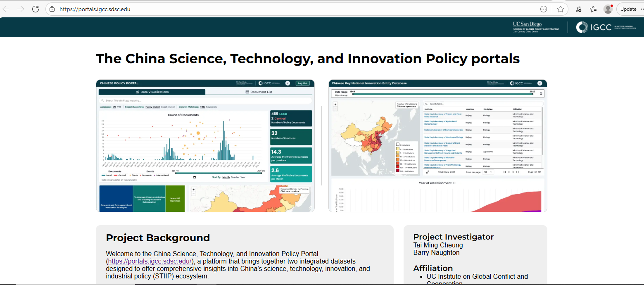Open the browser profile avatar
This screenshot has height=285, width=644.
tap(608, 9)
